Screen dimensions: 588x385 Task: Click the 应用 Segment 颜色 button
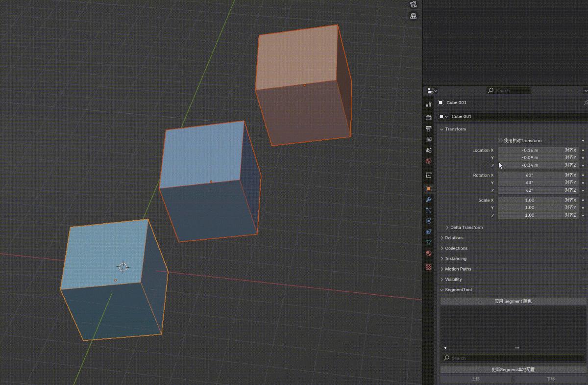pyautogui.click(x=513, y=301)
